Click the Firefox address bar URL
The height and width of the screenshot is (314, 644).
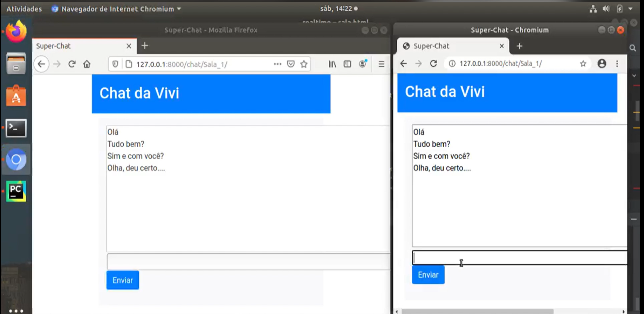(182, 64)
